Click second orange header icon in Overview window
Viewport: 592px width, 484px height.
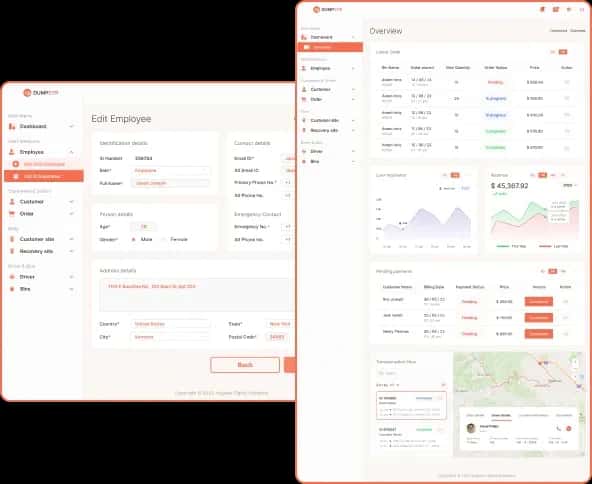click(x=555, y=9)
